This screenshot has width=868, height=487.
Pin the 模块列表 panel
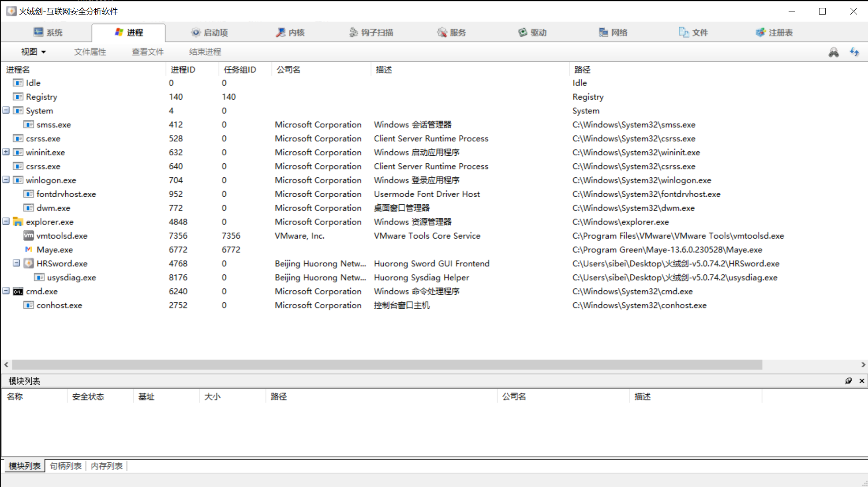tap(849, 381)
